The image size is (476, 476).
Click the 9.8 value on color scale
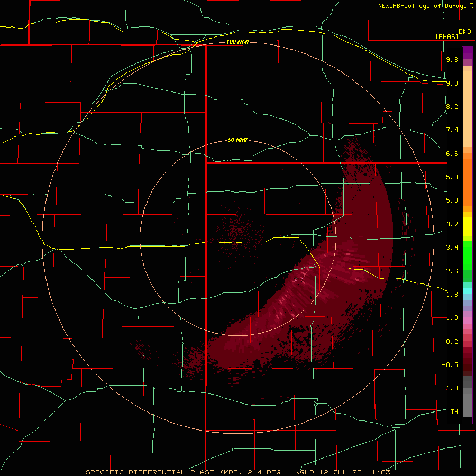(452, 59)
